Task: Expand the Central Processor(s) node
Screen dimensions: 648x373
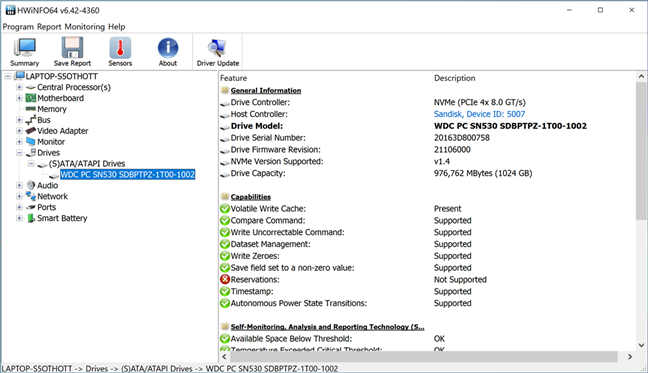Action: (19, 87)
